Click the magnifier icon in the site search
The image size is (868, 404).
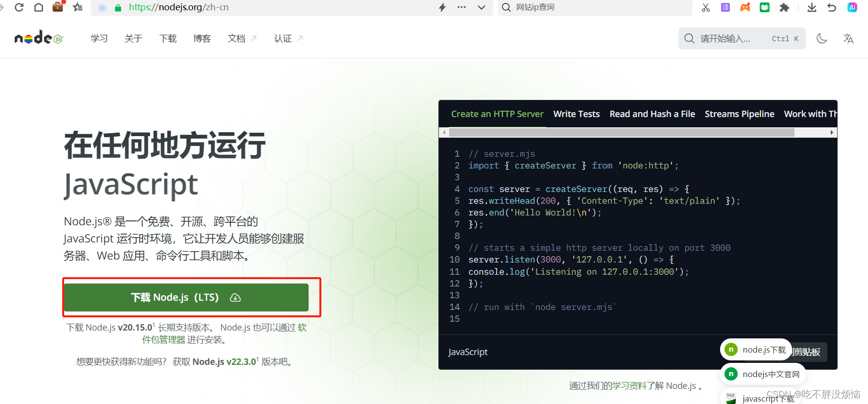(689, 38)
